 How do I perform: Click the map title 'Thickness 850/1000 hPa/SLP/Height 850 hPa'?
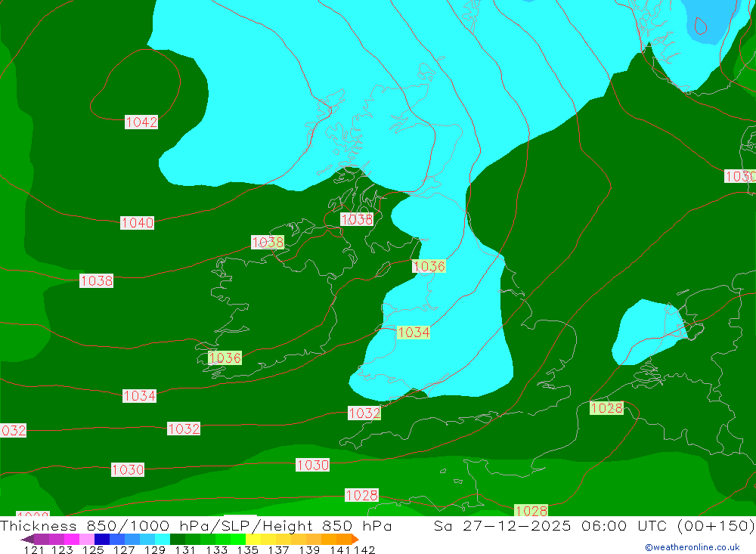pos(196,525)
